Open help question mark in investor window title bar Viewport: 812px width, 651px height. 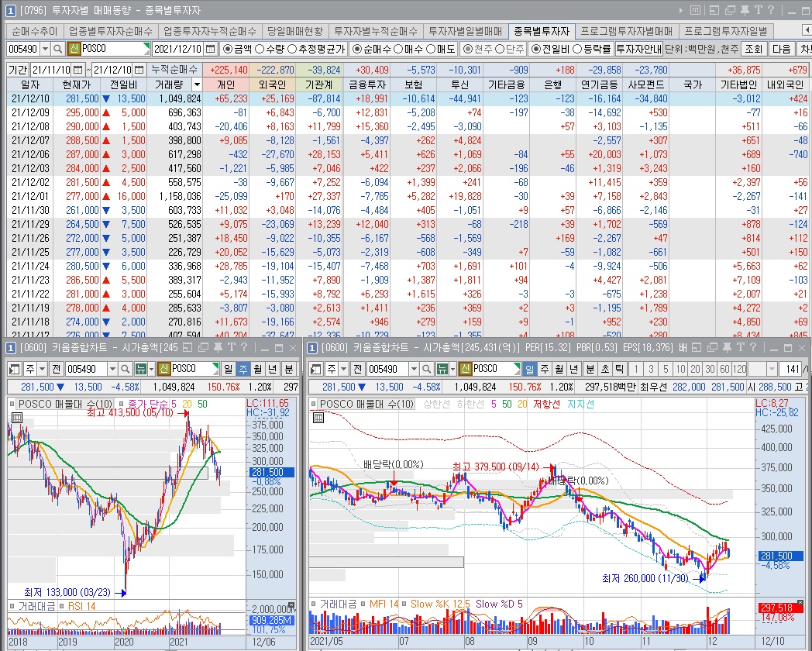771,10
